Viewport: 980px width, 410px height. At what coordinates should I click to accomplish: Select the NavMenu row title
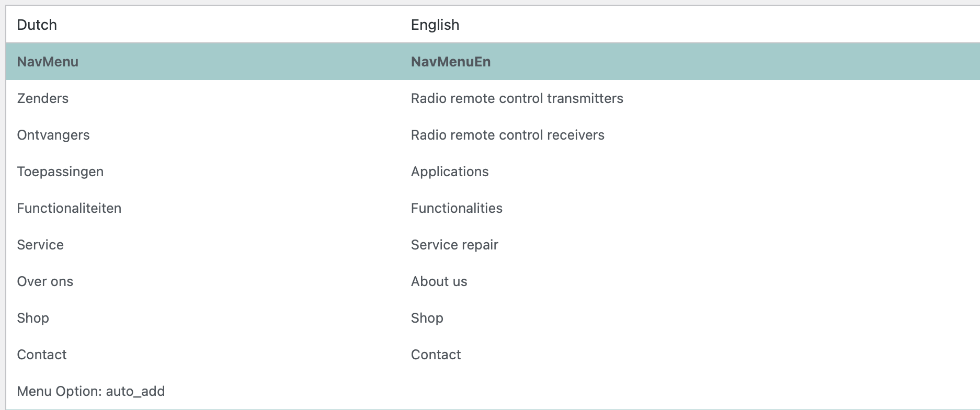point(48,62)
